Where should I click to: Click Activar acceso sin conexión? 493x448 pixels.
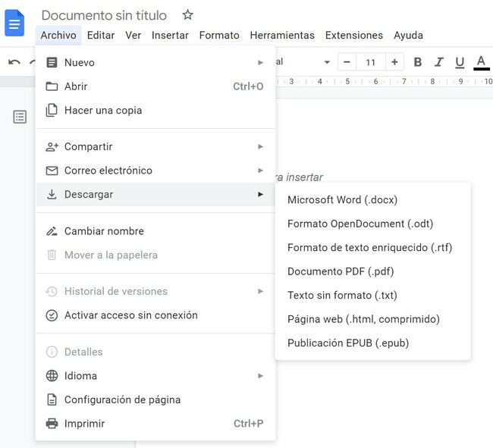(x=130, y=315)
